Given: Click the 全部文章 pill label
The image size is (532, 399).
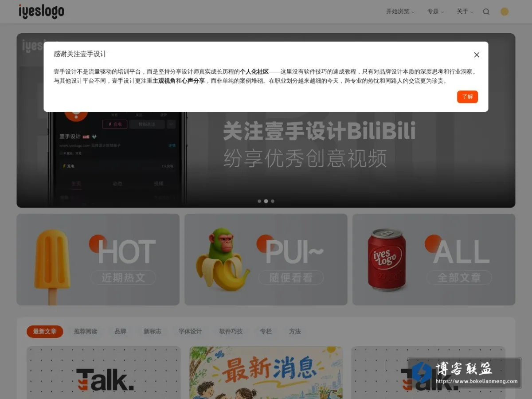Looking at the screenshot, I should click(x=459, y=278).
